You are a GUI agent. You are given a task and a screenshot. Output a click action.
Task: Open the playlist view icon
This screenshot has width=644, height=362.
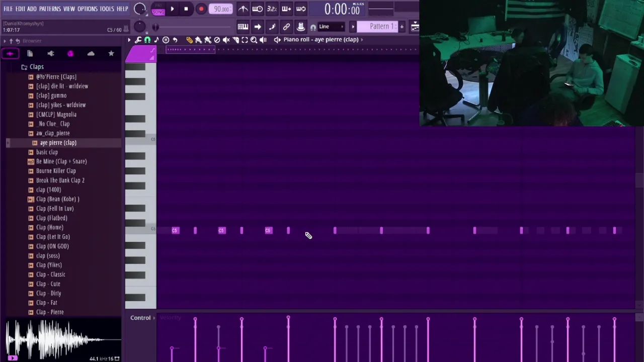(415, 27)
